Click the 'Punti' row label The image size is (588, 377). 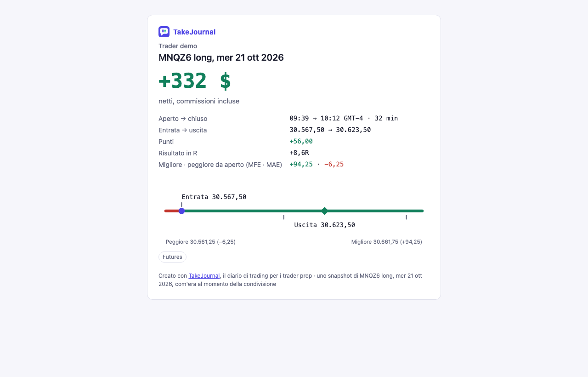[x=166, y=142]
